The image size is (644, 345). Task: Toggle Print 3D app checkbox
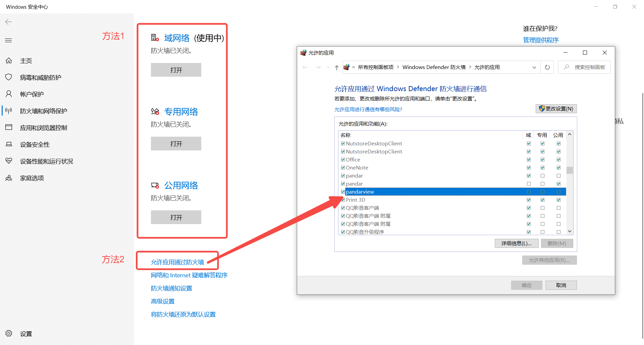pos(343,200)
